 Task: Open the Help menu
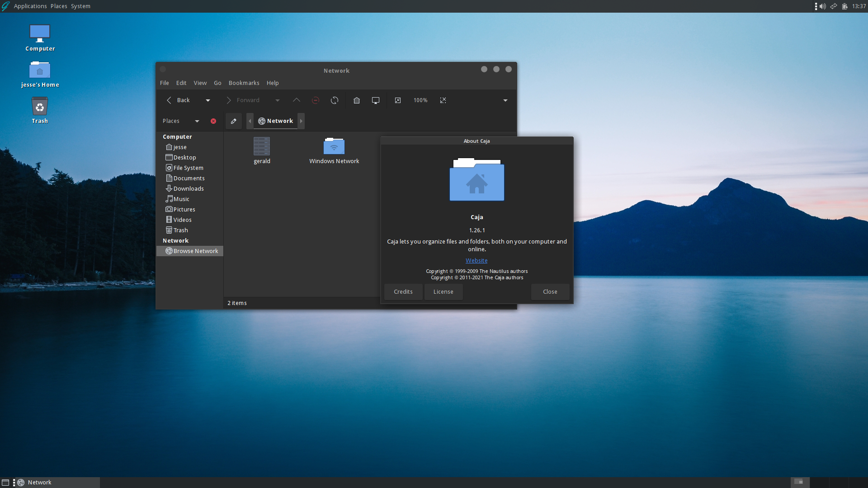(x=273, y=83)
